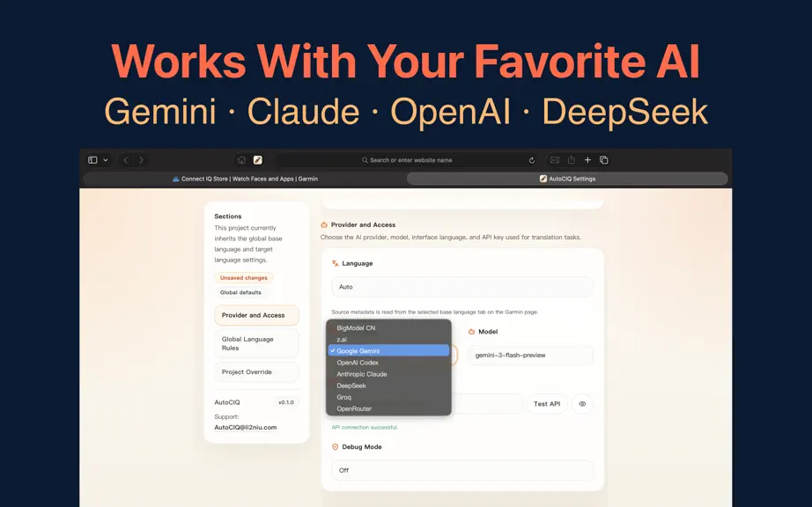812x507 pixels.
Task: Click the AutoCIQ name in sidebar
Action: click(x=227, y=402)
